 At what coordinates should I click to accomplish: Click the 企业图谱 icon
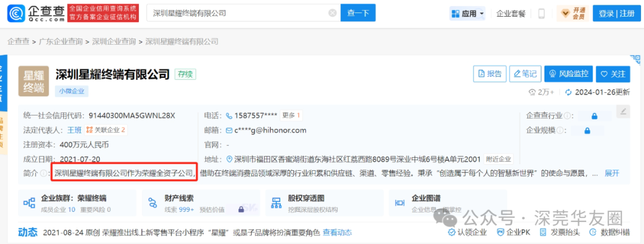click(400, 203)
